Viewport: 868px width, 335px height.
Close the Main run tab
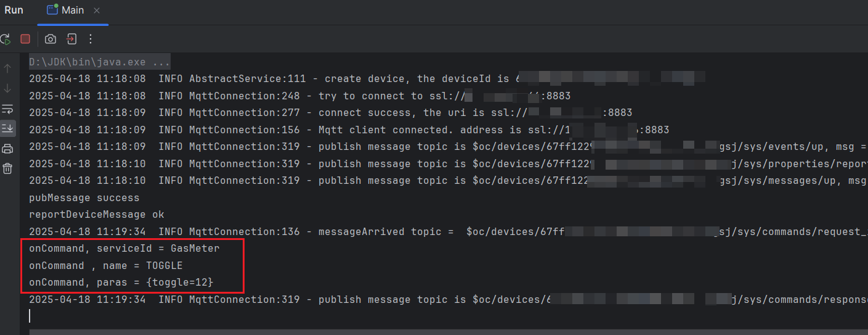tap(97, 10)
